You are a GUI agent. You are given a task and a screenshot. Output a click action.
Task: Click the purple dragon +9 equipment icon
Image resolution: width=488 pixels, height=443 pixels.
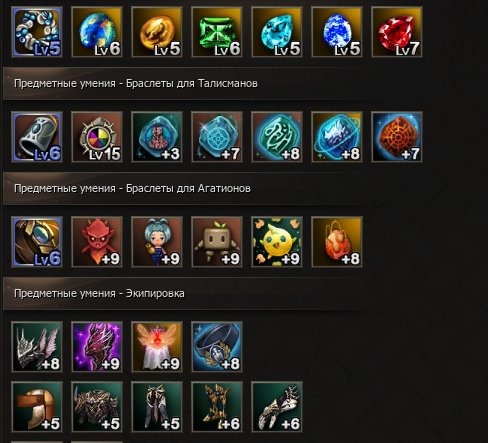97,347
